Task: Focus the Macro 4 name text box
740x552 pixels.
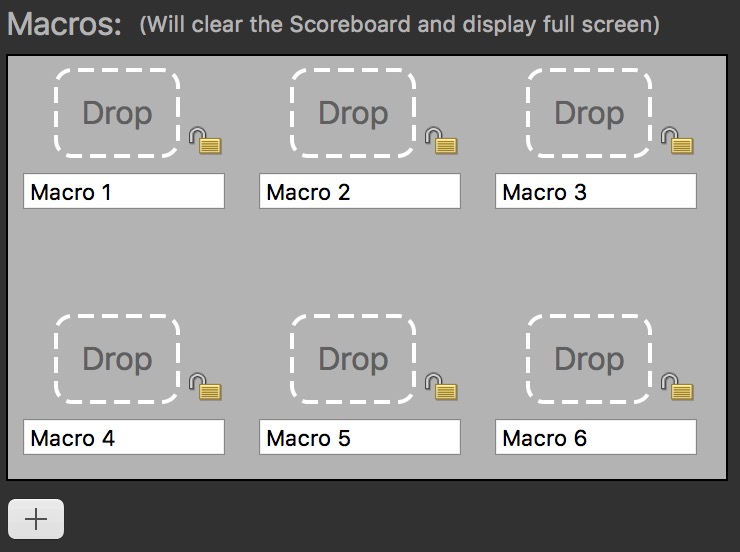Action: click(124, 437)
